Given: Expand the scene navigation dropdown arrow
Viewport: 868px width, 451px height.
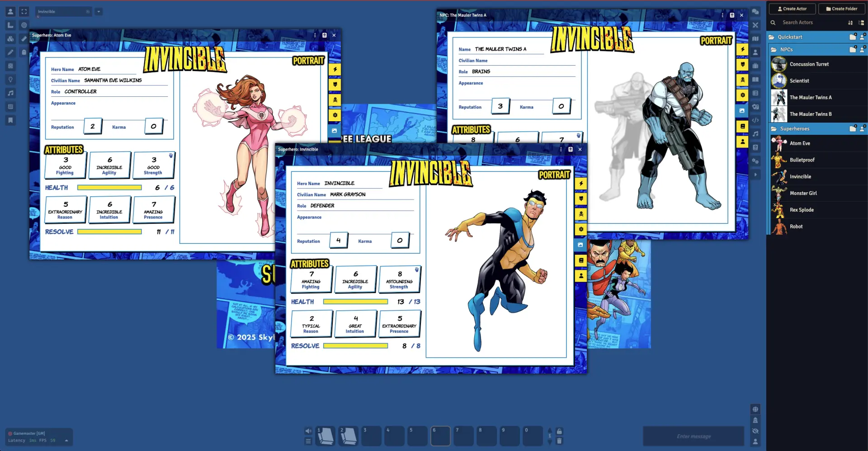Looking at the screenshot, I should click(99, 12).
